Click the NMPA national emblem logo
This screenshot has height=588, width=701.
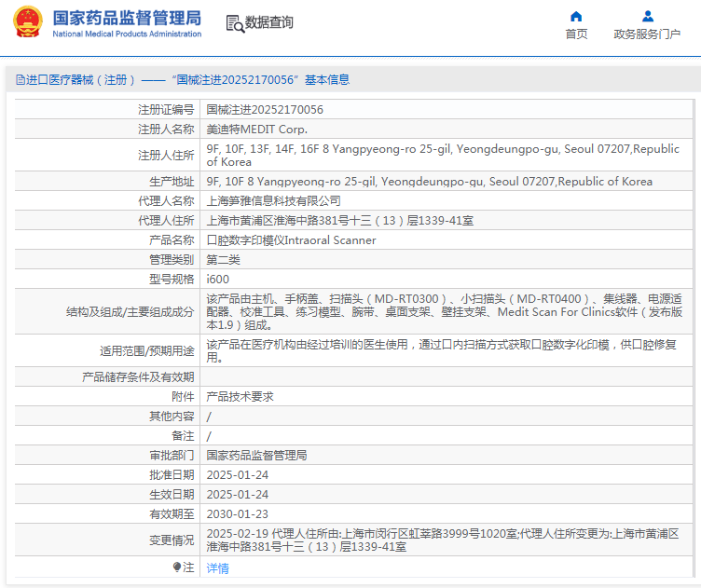pos(28,21)
